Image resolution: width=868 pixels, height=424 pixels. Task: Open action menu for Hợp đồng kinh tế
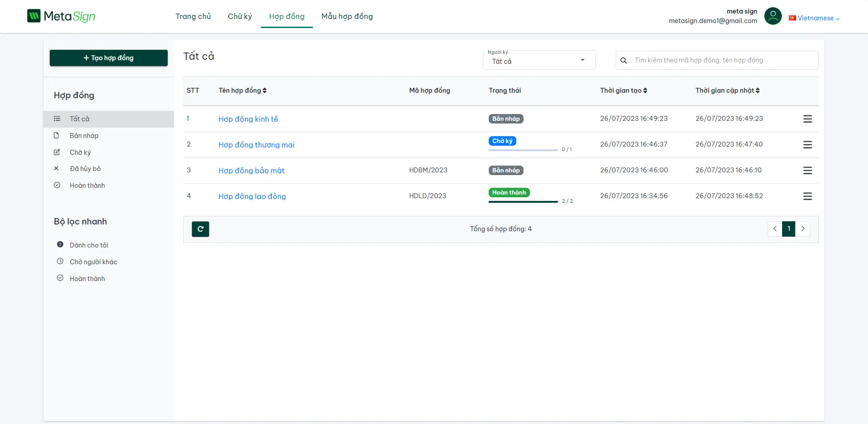(x=807, y=119)
